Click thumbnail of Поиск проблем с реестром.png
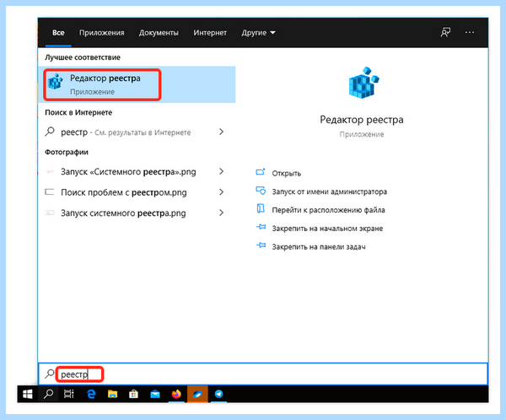The height and width of the screenshot is (420, 506). click(x=50, y=192)
